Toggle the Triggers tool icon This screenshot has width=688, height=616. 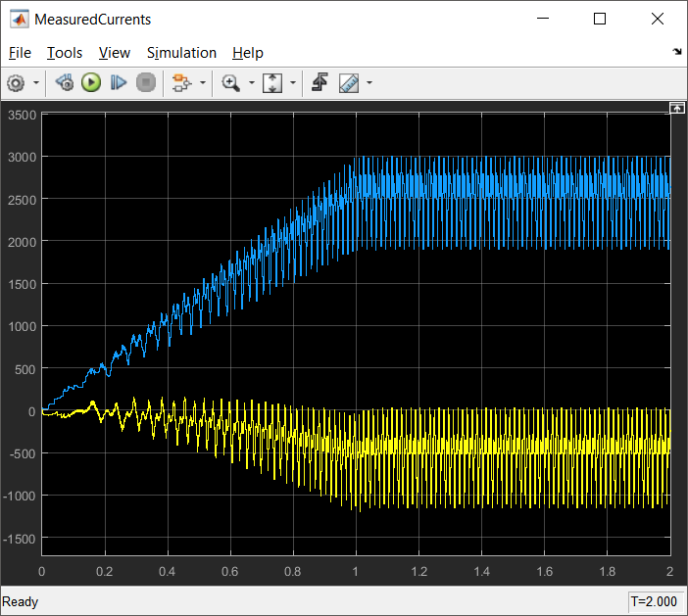tap(319, 82)
